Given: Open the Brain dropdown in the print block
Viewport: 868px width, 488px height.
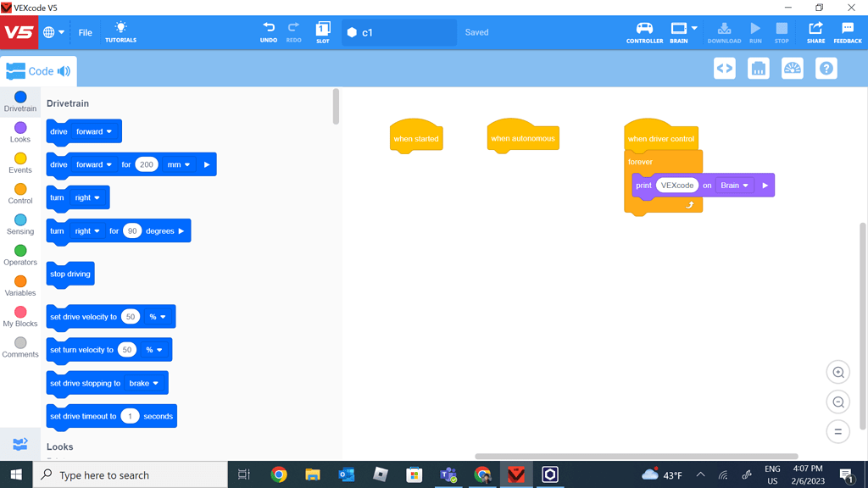Looking at the screenshot, I should coord(734,185).
